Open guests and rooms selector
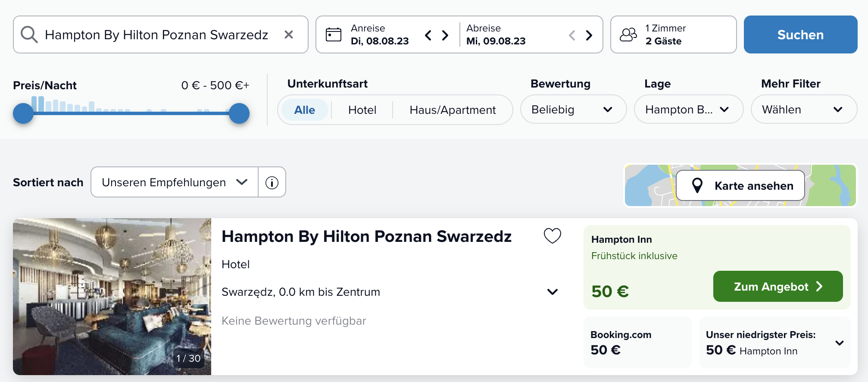This screenshot has width=868, height=382. coord(673,34)
